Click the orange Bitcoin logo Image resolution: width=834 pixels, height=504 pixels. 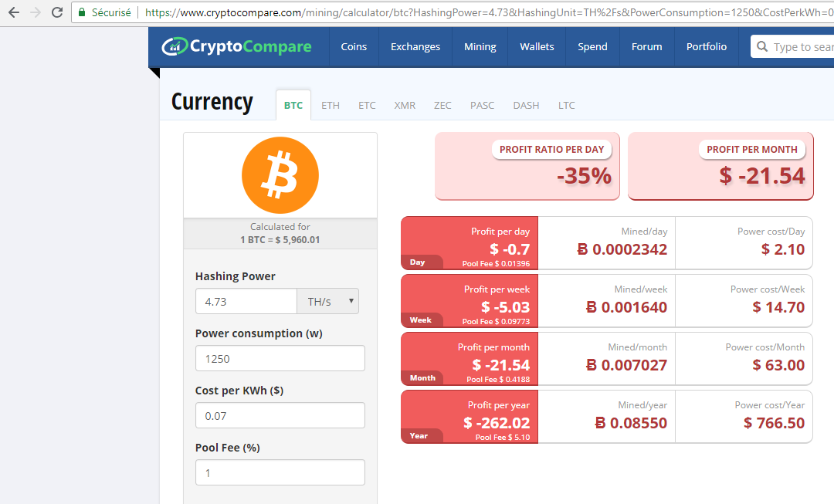click(x=280, y=175)
